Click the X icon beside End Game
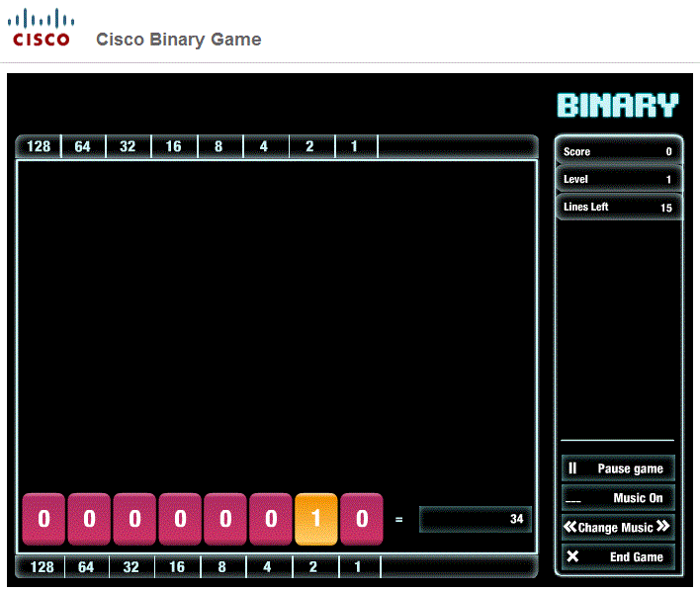700x592 pixels. 572,556
